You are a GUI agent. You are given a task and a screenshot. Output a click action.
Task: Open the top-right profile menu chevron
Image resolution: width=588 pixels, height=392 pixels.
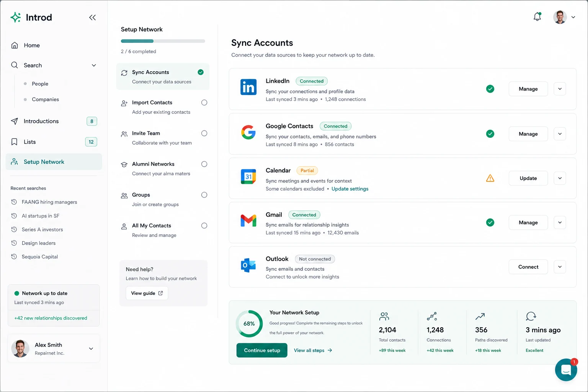click(x=573, y=17)
